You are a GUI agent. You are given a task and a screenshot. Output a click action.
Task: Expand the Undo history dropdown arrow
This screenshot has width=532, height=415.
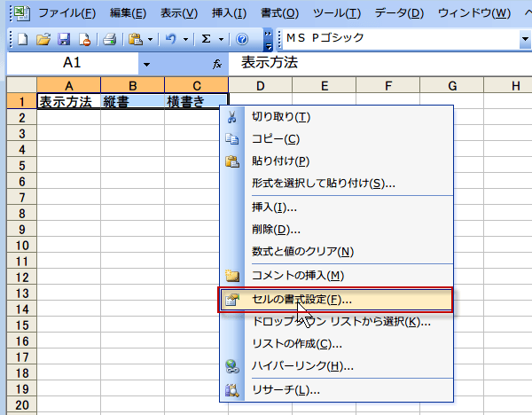(x=185, y=40)
